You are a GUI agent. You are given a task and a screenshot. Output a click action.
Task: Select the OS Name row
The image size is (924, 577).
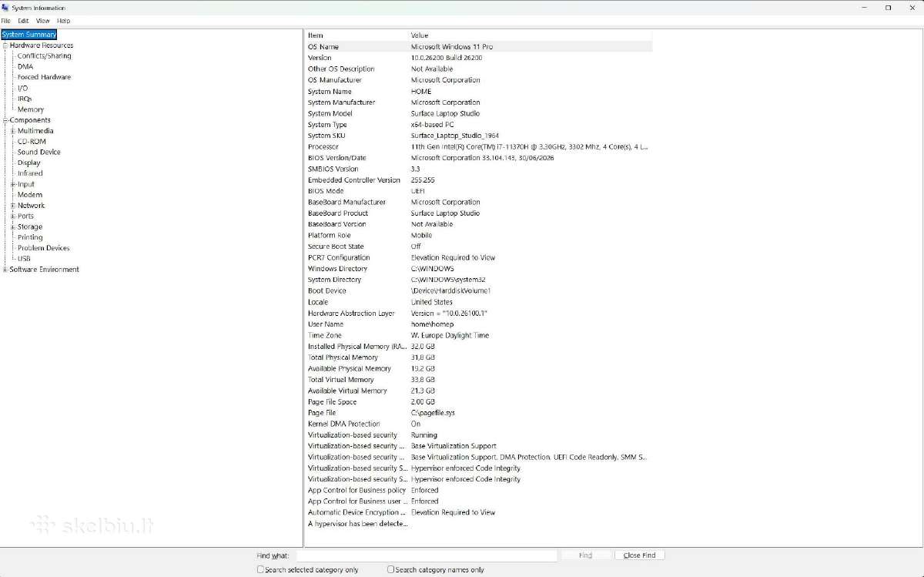click(479, 47)
